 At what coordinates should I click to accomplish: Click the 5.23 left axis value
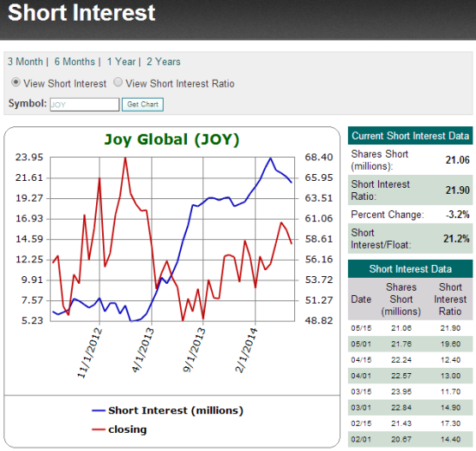32,320
